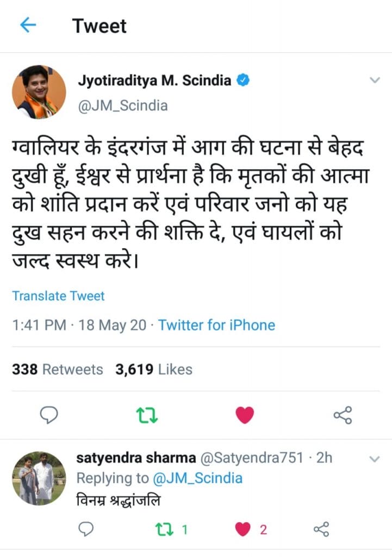Expand options chevron on main tweet
Image resolution: width=392 pixels, height=557 pixels.
pyautogui.click(x=374, y=81)
